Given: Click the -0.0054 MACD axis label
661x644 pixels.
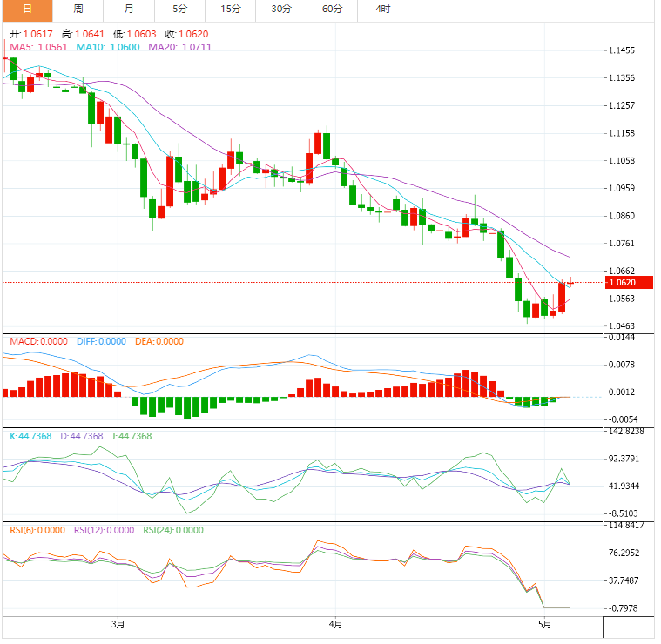Looking at the screenshot, I should point(623,419).
